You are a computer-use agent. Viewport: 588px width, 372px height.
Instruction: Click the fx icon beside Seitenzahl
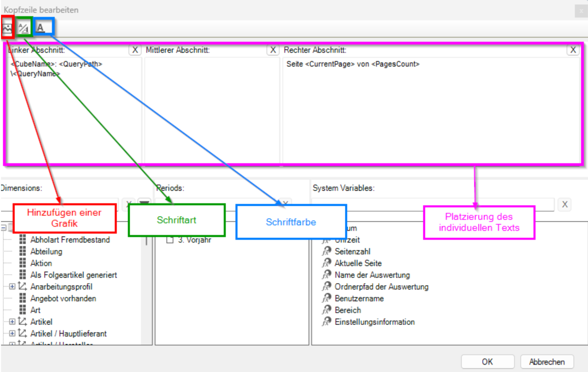(327, 251)
